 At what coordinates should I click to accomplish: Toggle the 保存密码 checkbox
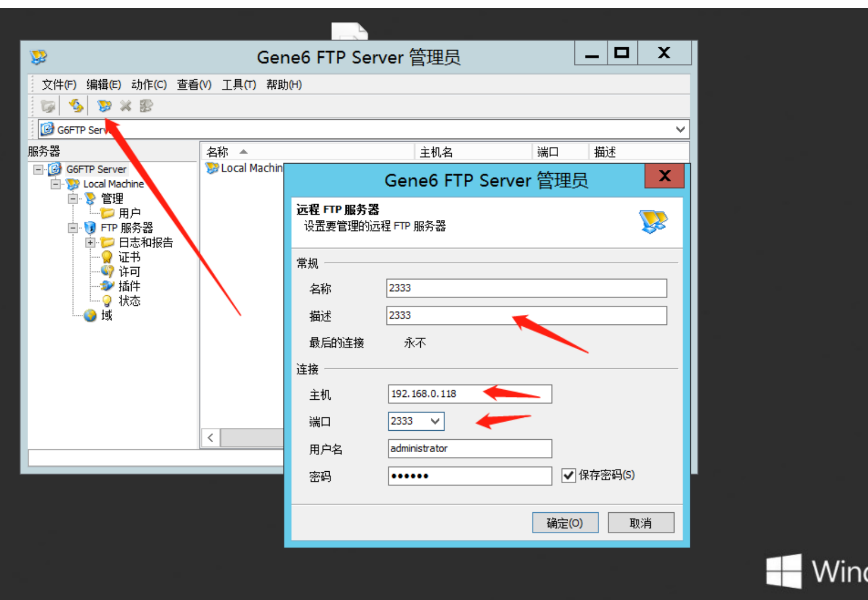pos(568,476)
